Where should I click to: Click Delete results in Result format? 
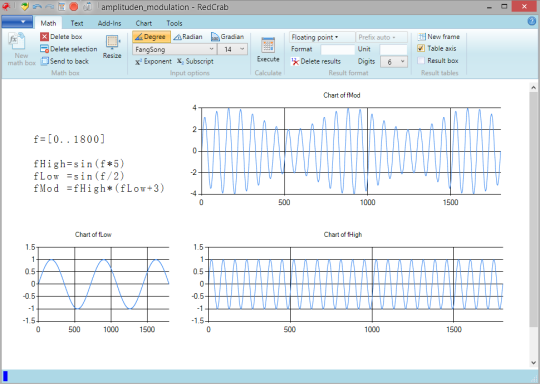[316, 61]
